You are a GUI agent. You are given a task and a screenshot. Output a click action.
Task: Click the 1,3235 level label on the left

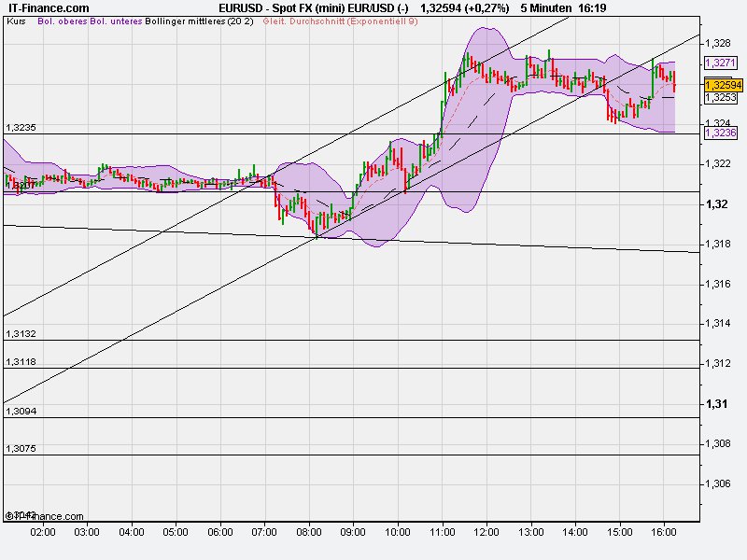(19, 125)
